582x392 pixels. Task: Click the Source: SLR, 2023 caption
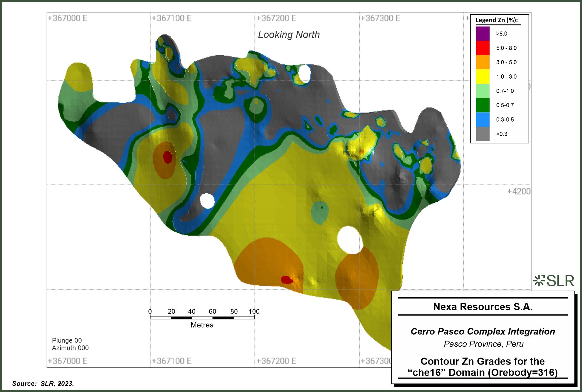tap(43, 383)
